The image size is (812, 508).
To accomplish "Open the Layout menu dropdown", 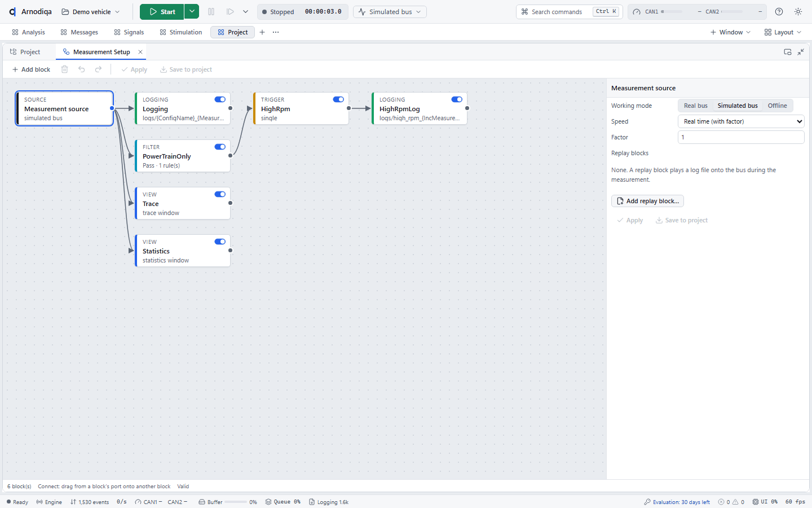I will click(x=783, y=32).
